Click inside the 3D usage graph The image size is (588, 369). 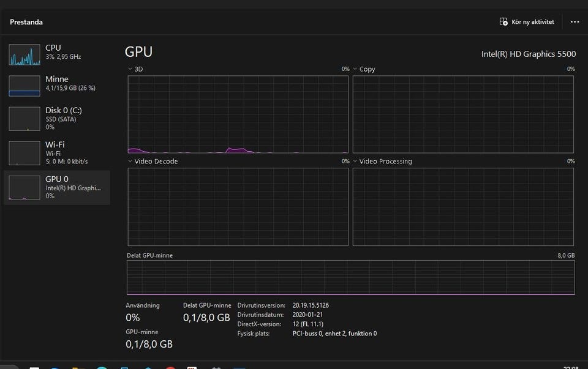coord(238,114)
